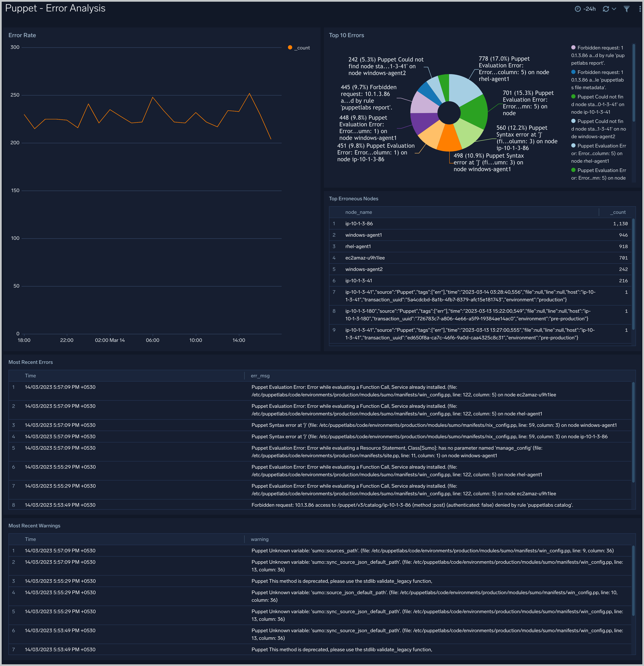Click the Most Recent Errors panel title
The height and width of the screenshot is (666, 644).
31,362
